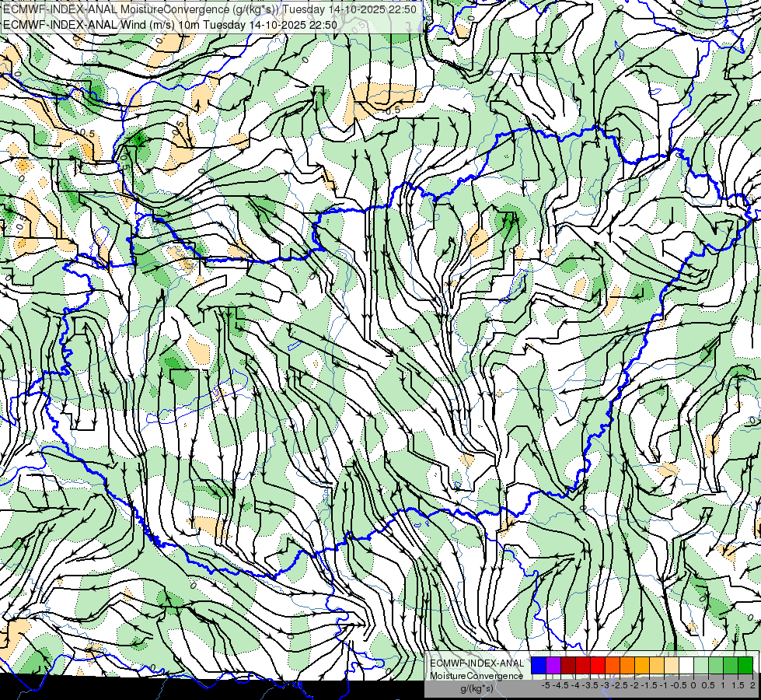
Task: Click the Wind (m/s) 10m title line
Action: [x=170, y=24]
